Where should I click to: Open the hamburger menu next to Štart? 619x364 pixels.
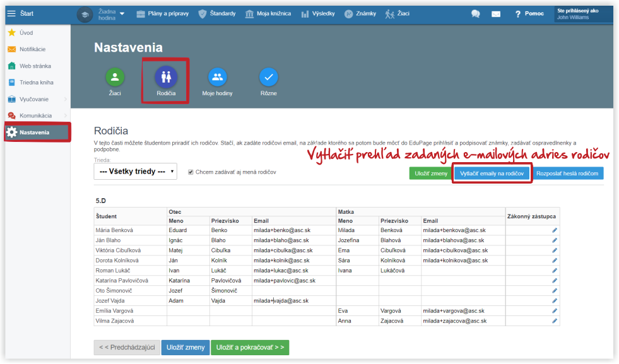(x=11, y=13)
